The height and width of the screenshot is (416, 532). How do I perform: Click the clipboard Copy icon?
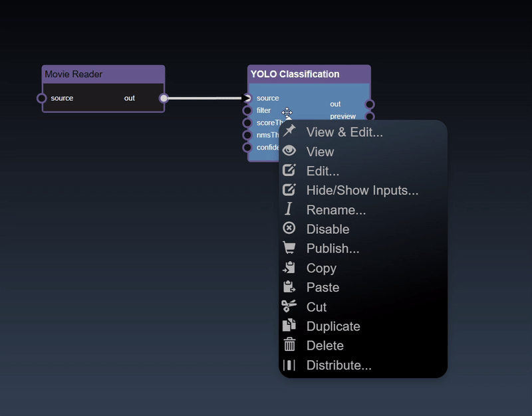289,268
